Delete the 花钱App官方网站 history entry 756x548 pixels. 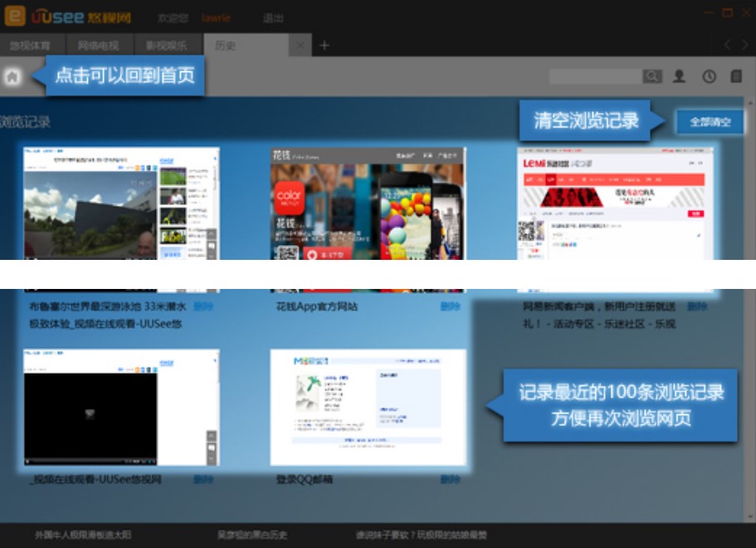(450, 306)
